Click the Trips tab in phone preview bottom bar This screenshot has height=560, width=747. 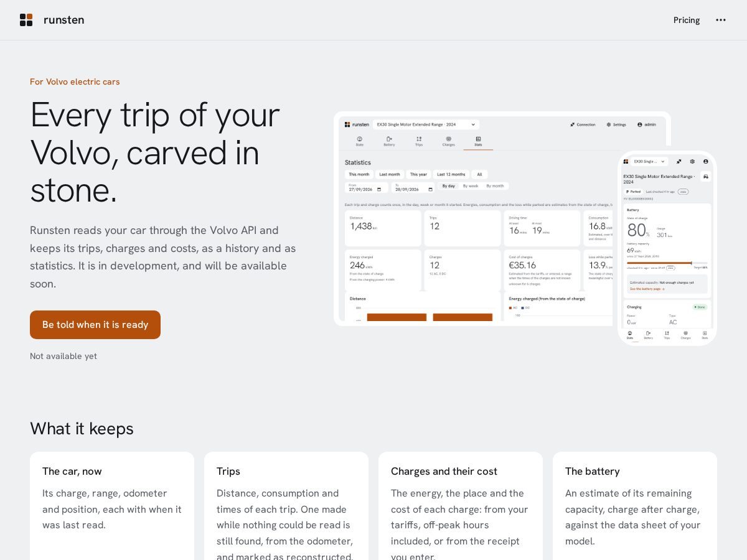[x=667, y=335]
